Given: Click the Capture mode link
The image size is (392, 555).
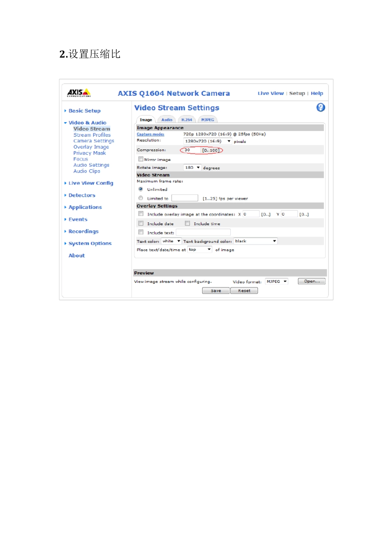Looking at the screenshot, I should 151,134.
